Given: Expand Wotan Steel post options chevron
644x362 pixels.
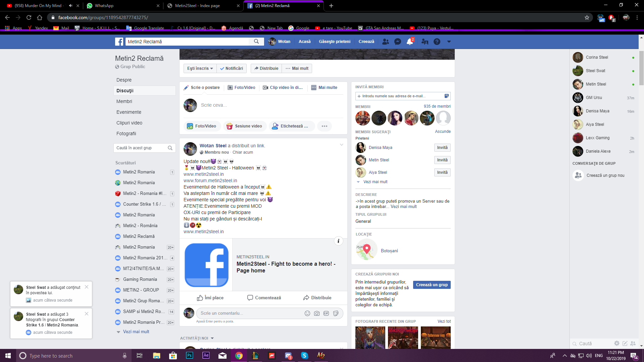Looking at the screenshot, I should [342, 145].
